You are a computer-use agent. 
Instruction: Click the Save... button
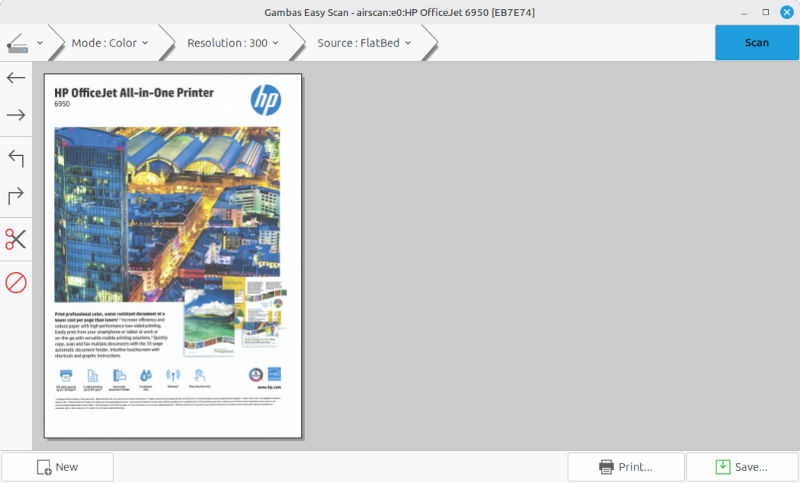(741, 467)
